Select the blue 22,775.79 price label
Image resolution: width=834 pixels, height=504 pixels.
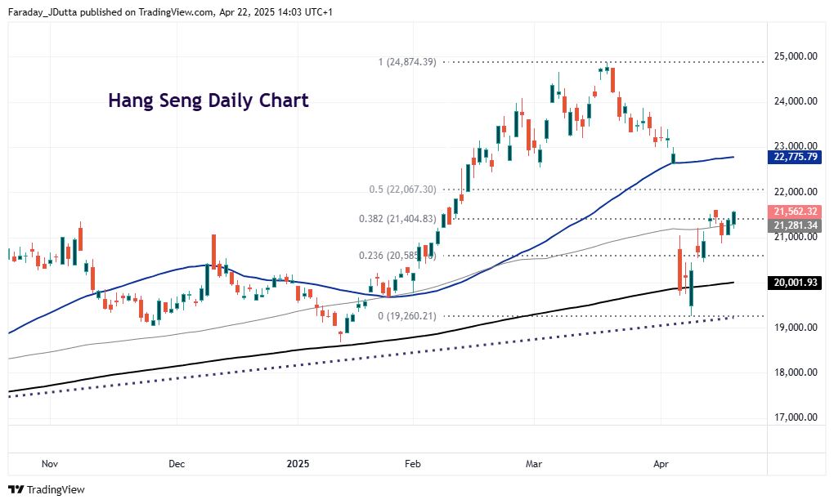point(796,158)
